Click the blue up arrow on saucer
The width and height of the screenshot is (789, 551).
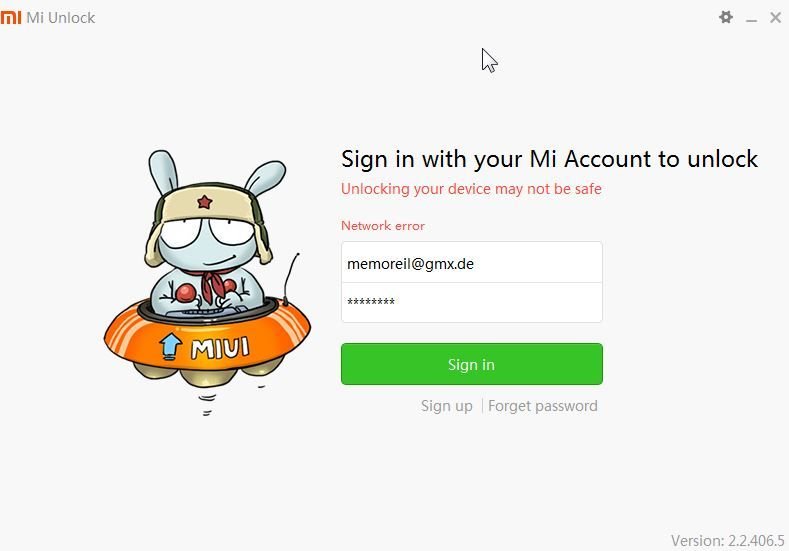coord(170,346)
